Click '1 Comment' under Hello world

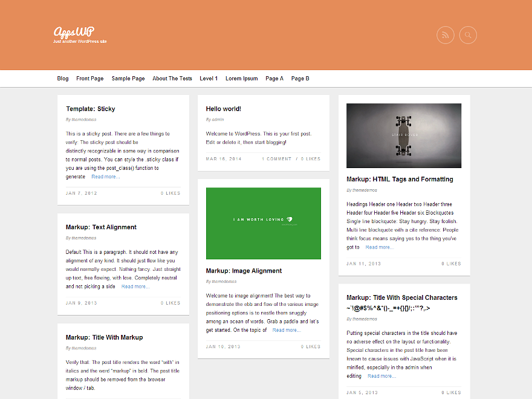click(276, 159)
